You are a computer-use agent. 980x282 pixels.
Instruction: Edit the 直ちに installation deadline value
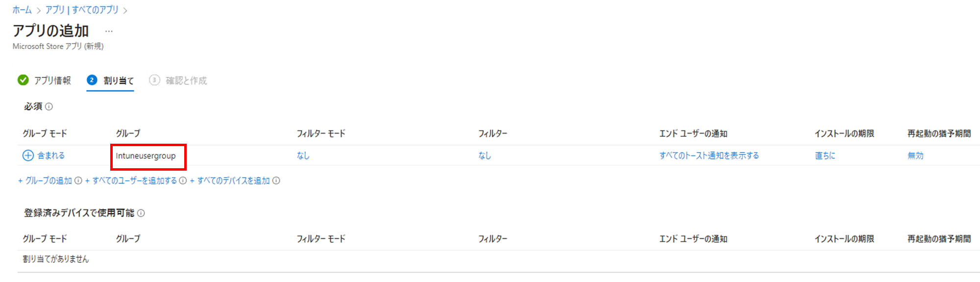(x=825, y=155)
